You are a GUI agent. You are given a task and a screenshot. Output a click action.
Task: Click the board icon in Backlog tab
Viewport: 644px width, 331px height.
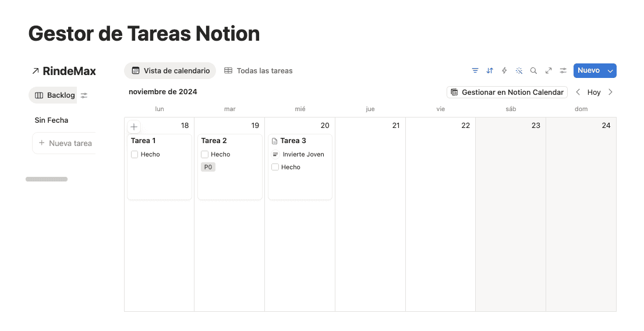[x=39, y=95]
